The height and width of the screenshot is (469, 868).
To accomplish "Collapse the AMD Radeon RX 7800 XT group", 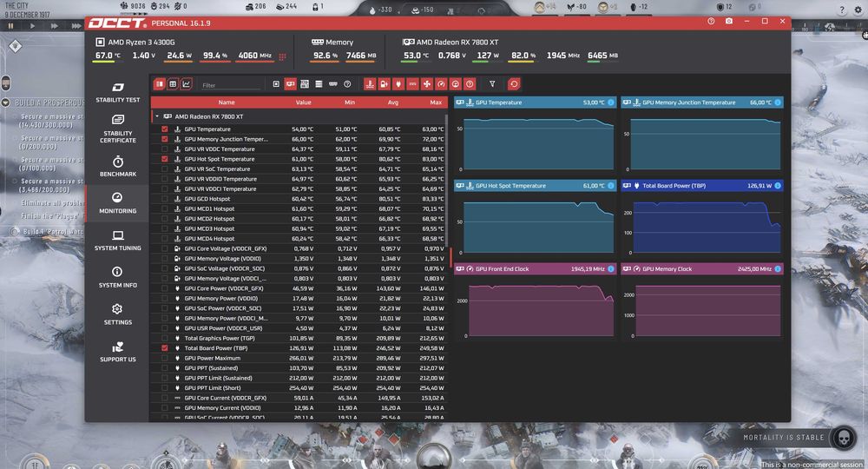I will (x=157, y=117).
